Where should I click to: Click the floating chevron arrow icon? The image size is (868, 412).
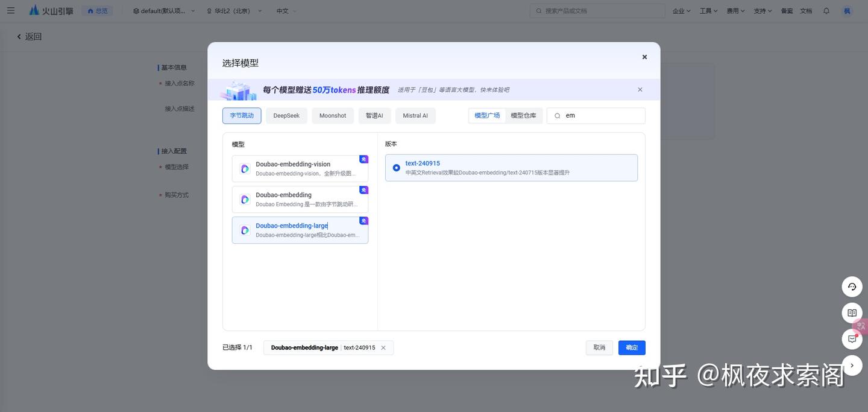coord(852,365)
